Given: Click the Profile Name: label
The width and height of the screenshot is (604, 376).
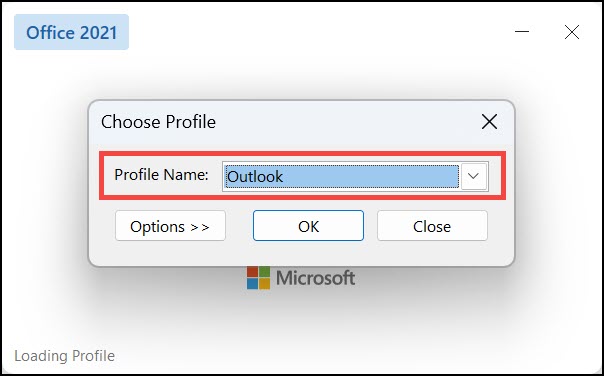Looking at the screenshot, I should pyautogui.click(x=161, y=175).
